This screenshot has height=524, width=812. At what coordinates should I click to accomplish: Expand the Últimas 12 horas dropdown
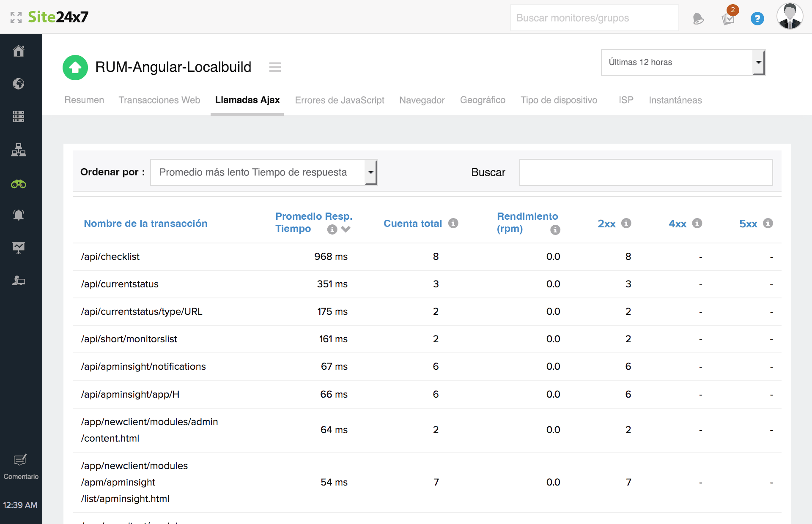(x=683, y=63)
